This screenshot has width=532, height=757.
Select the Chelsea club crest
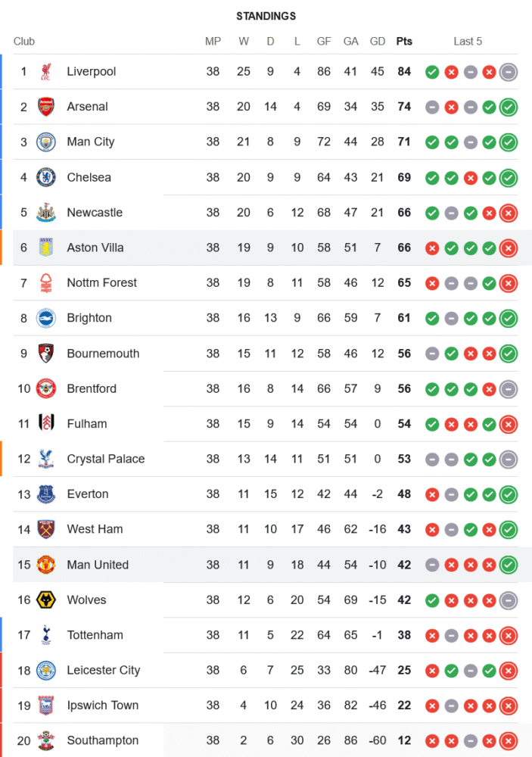46,177
